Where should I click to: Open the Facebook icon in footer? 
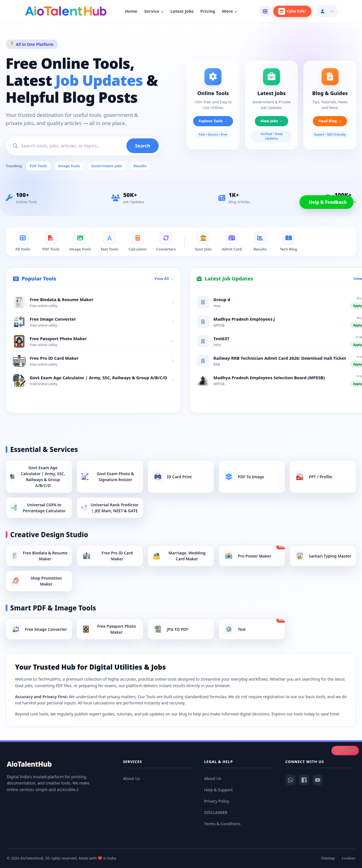point(304,780)
